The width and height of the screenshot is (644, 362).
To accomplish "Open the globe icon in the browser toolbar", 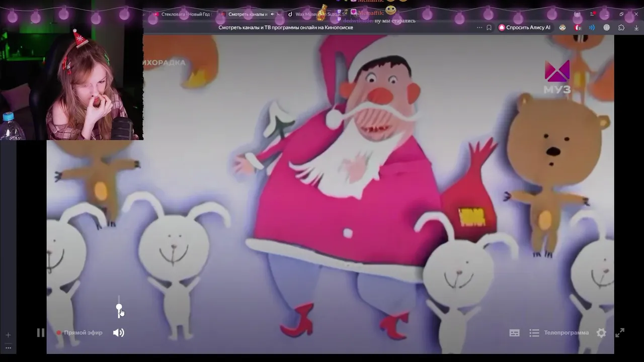I will [x=607, y=28].
